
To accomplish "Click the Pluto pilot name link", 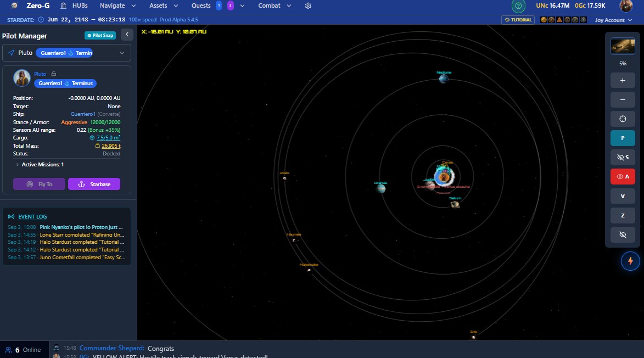I will 40,74.
